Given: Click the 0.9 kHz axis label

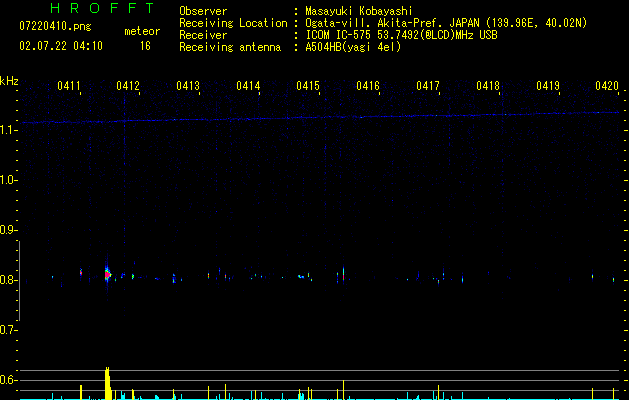Looking at the screenshot, I should (7, 230).
